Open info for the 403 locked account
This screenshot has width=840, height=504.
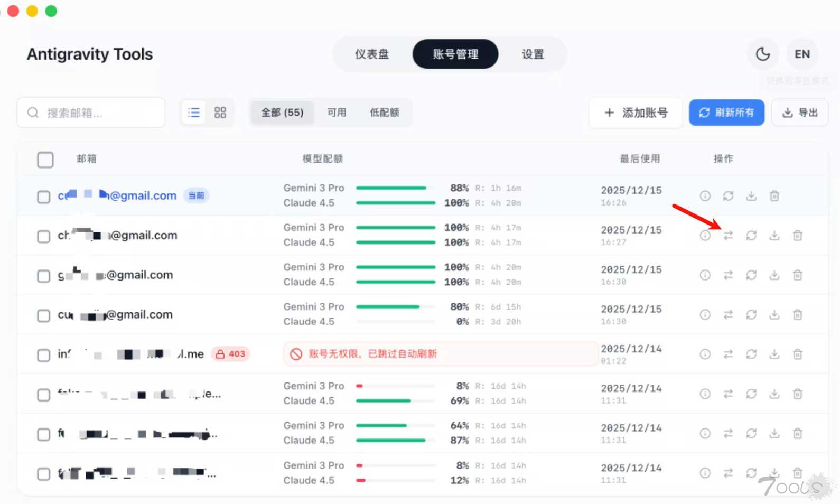click(x=705, y=354)
